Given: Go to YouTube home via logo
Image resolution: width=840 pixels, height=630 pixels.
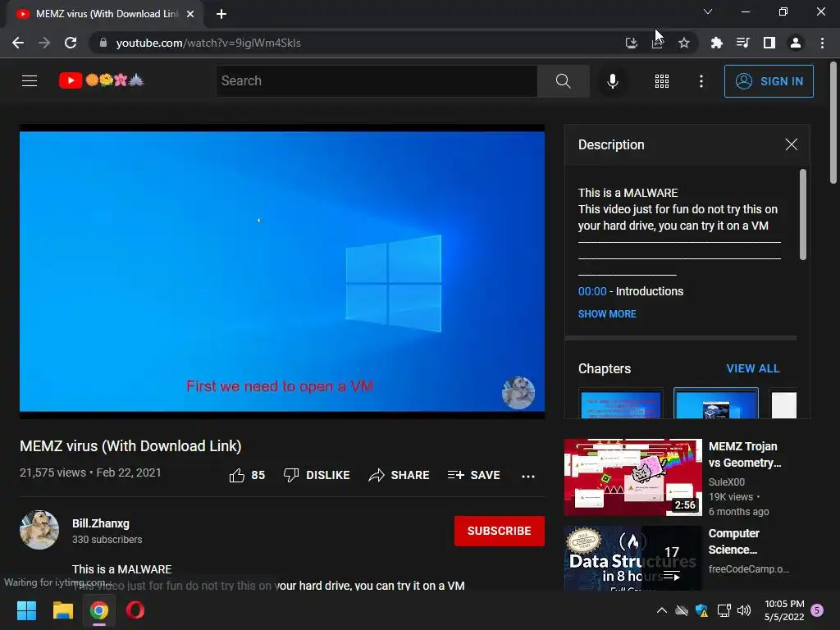Looking at the screenshot, I should [102, 80].
